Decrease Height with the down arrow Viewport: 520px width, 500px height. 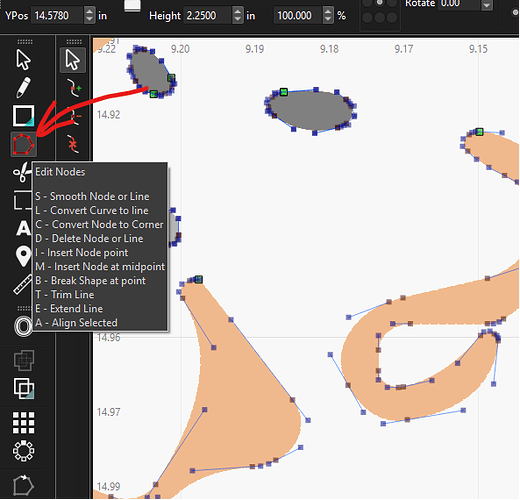(x=237, y=19)
